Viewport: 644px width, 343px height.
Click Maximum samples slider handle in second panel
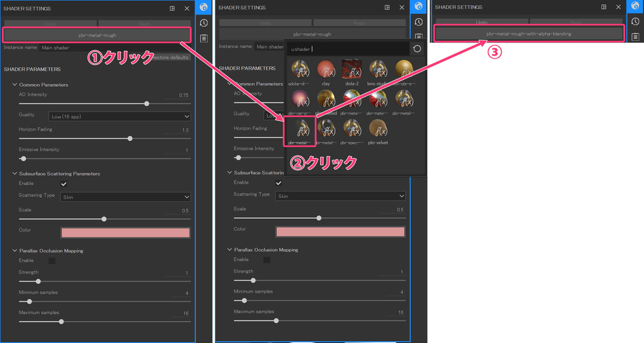(x=276, y=321)
